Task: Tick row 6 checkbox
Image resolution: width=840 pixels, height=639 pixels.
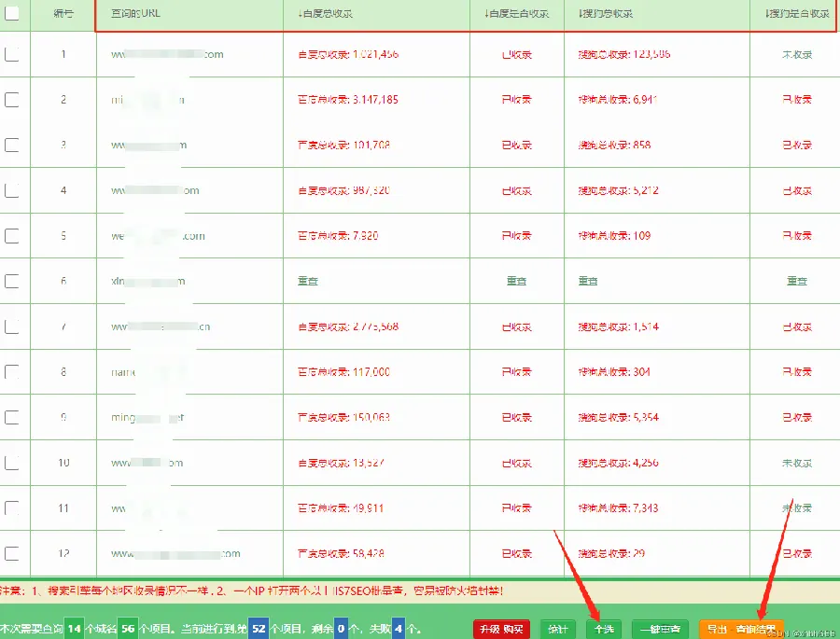Action: click(x=12, y=281)
